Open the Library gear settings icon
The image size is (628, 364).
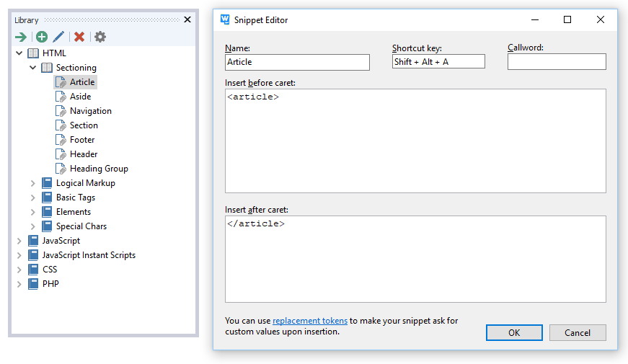pos(100,37)
